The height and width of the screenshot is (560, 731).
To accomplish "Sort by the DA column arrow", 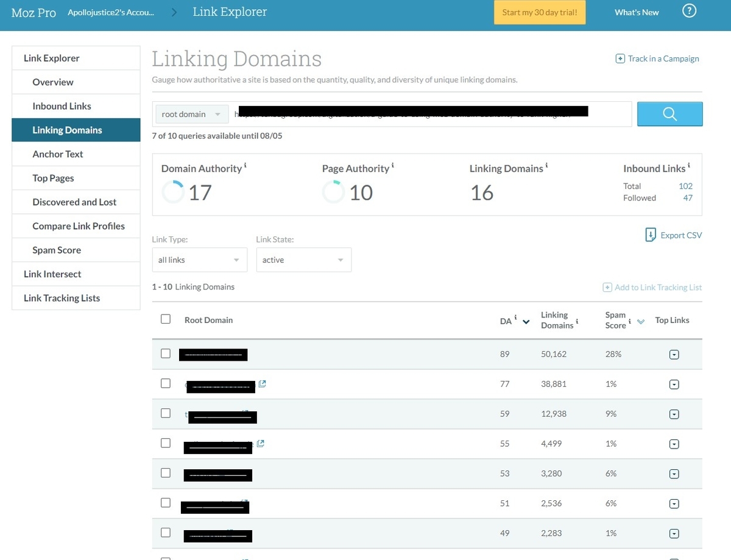I will pyautogui.click(x=526, y=322).
